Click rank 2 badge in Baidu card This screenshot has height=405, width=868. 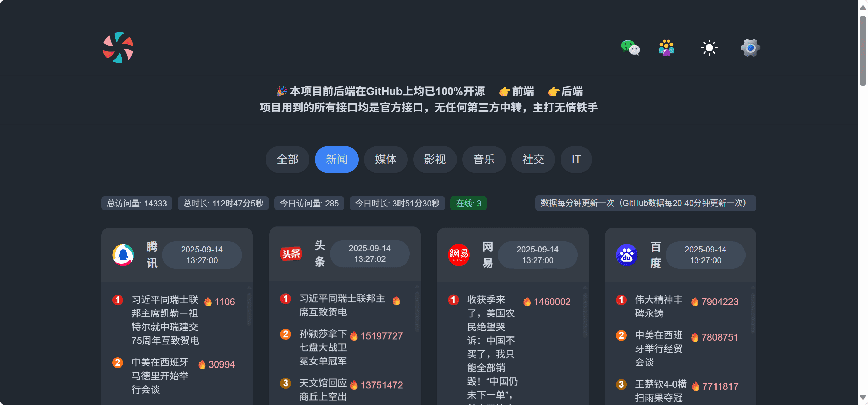coord(621,335)
